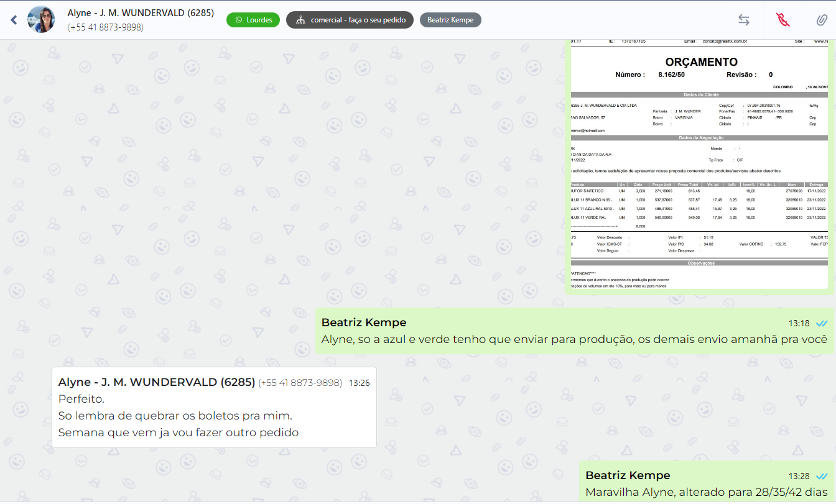Click the double-check ticks on the 13:28 message
This screenshot has width=836, height=504.
pyautogui.click(x=822, y=476)
